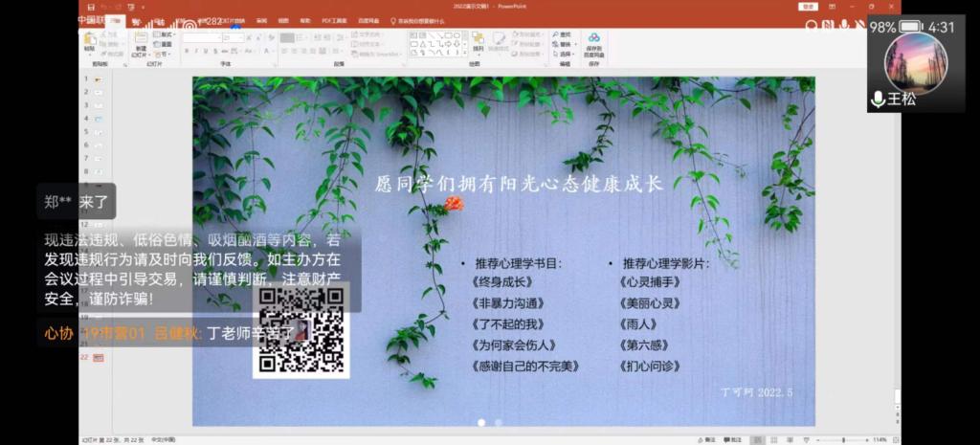
Task: Click the New Slide icon
Action: 141,41
